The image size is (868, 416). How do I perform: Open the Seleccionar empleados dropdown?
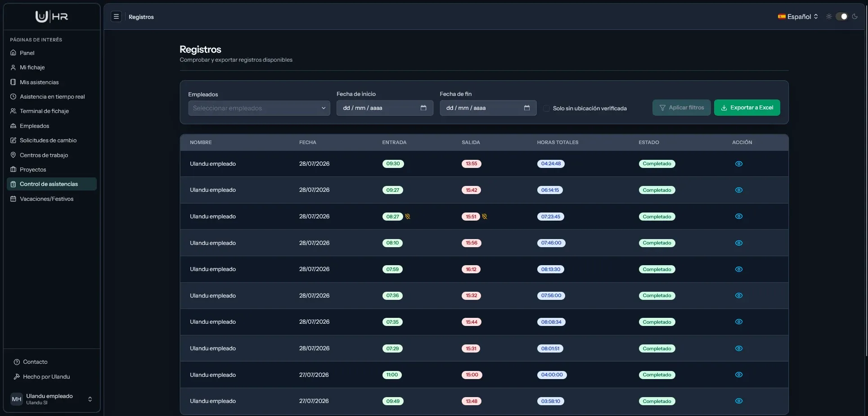point(259,108)
